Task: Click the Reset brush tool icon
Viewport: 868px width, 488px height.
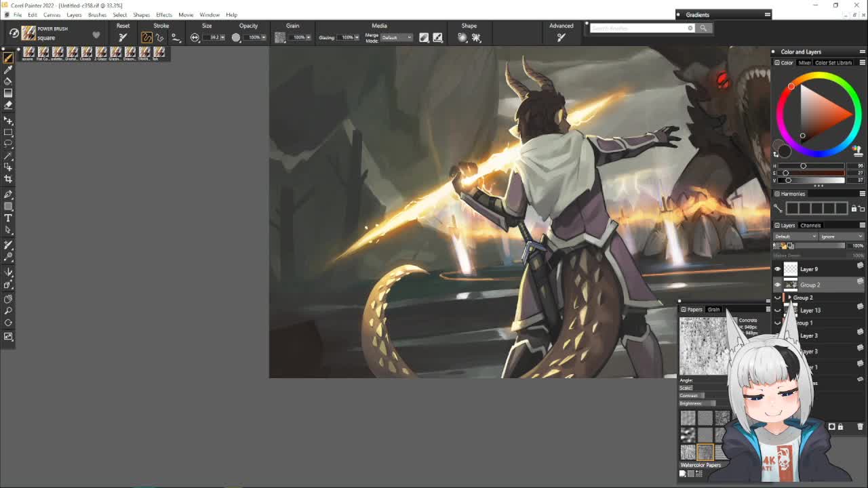Action: point(123,38)
